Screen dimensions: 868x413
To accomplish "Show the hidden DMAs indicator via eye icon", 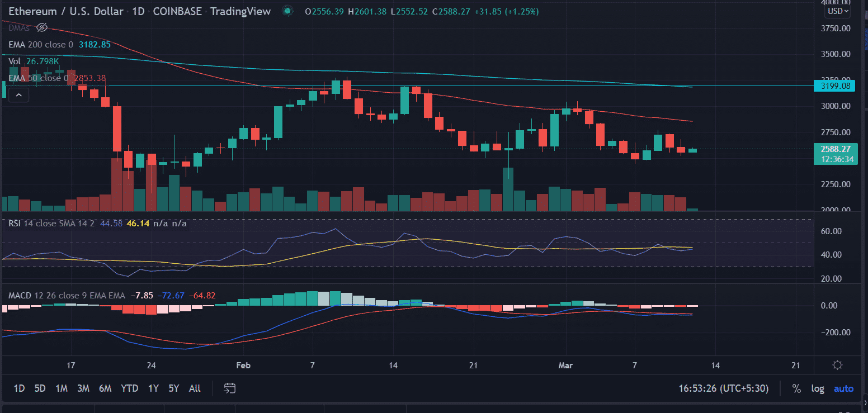I will click(x=41, y=27).
